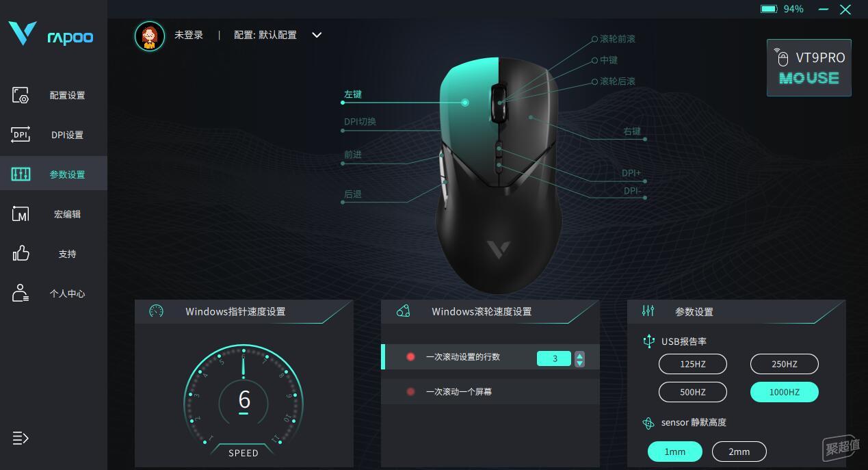
Task: Increase scroll lines with the stepper arrow
Action: [x=580, y=355]
